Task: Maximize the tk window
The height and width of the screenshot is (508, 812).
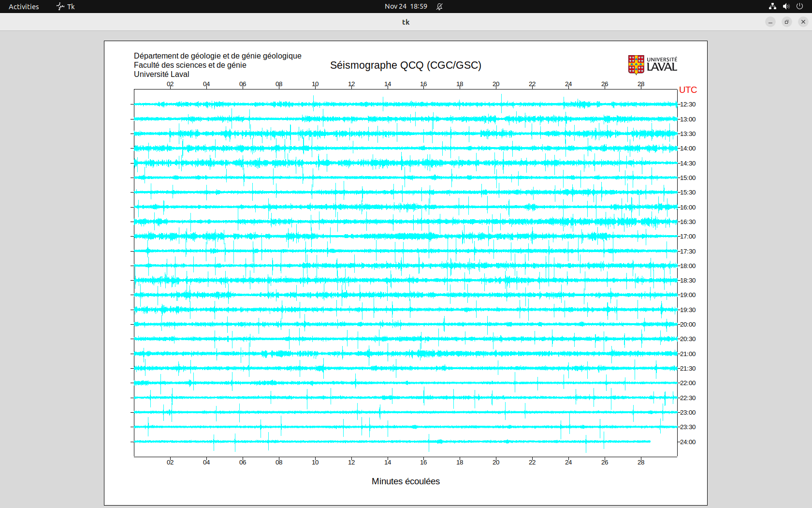Action: pos(787,22)
